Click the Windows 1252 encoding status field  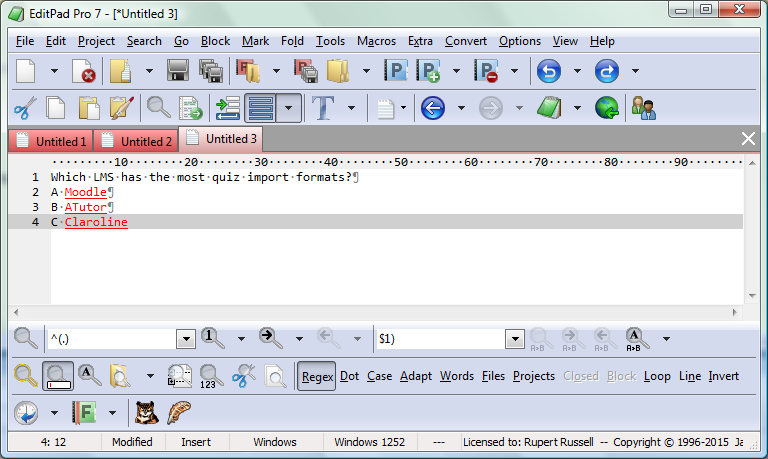pos(370,442)
